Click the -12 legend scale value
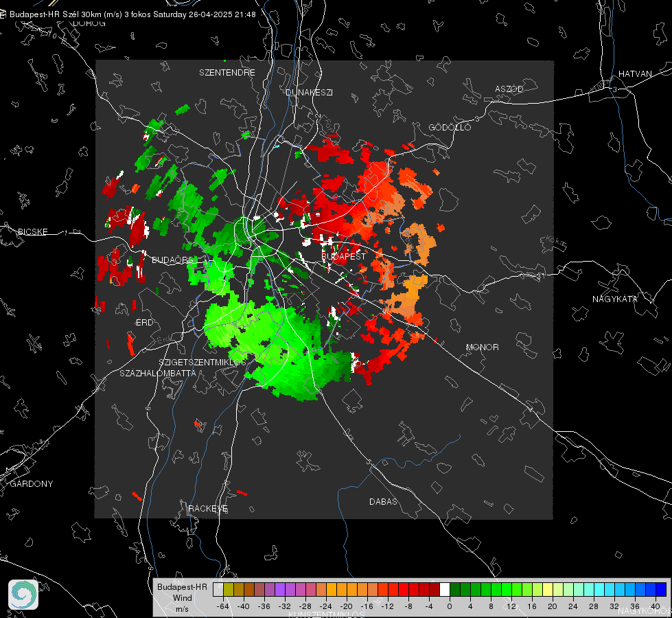This screenshot has height=618, width=672. pyautogui.click(x=387, y=606)
